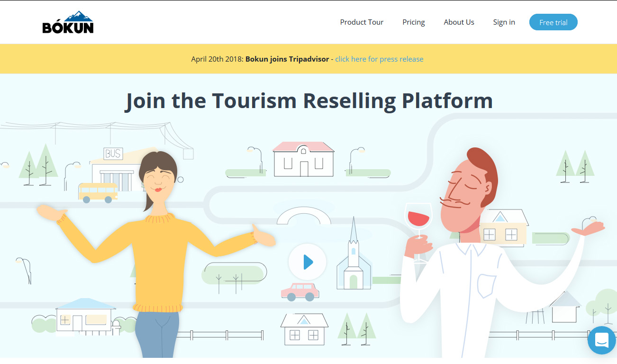Click the yellow bus illustration
Screen dimensions: 617x364
pos(98,192)
